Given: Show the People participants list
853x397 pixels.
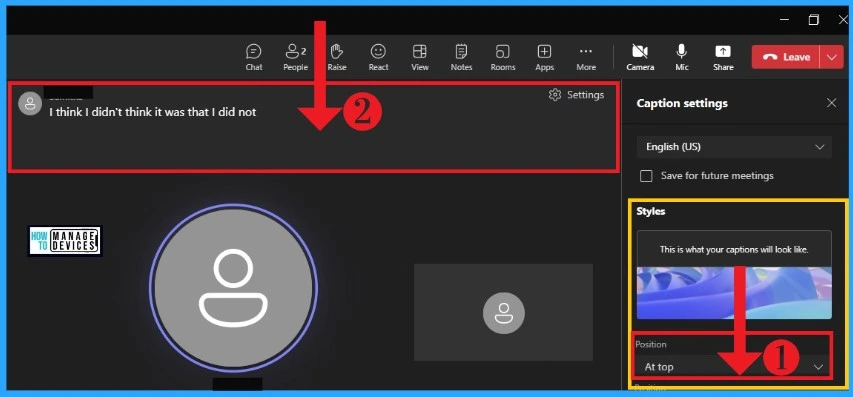Looking at the screenshot, I should (x=295, y=58).
